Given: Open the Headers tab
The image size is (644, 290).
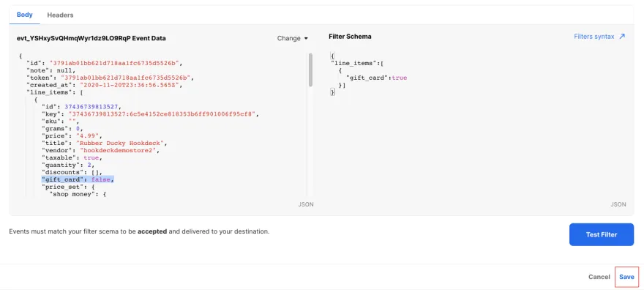Looking at the screenshot, I should point(60,15).
